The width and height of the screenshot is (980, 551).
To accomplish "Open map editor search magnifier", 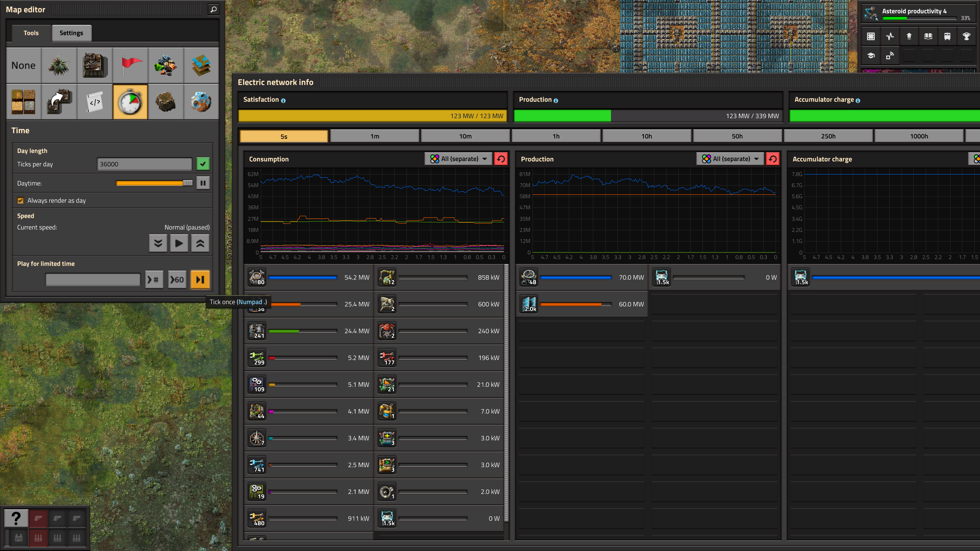I will tap(214, 10).
